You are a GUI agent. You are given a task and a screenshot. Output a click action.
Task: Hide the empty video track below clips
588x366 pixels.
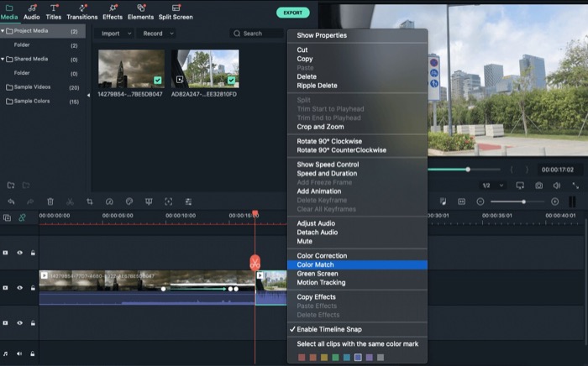pyautogui.click(x=19, y=323)
